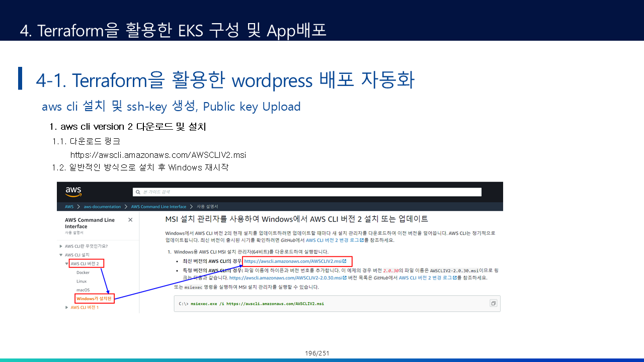The height and width of the screenshot is (362, 644).
Task: Select 'AWS CLI란 무엇인가요?' in sidebar
Action: tap(86, 246)
